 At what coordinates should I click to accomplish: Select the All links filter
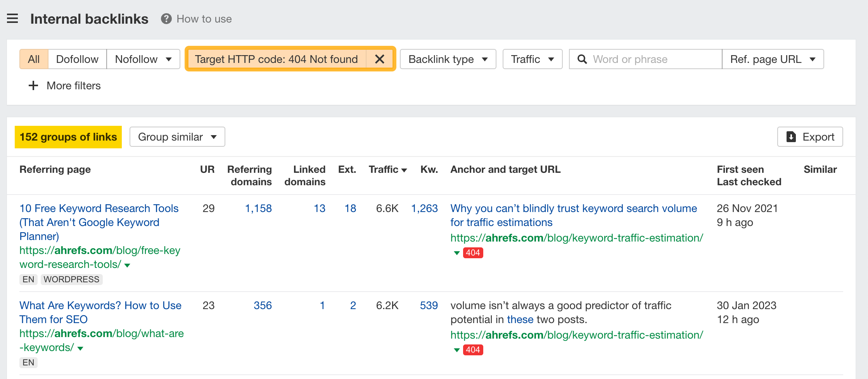click(34, 59)
